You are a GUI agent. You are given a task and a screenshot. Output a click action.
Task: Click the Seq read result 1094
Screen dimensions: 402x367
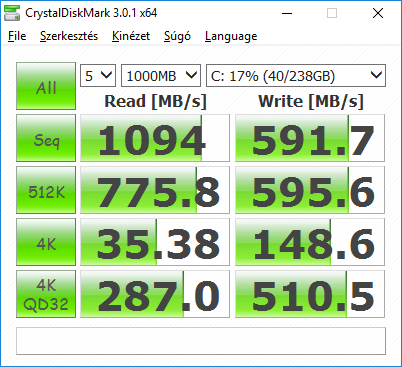pos(155,138)
